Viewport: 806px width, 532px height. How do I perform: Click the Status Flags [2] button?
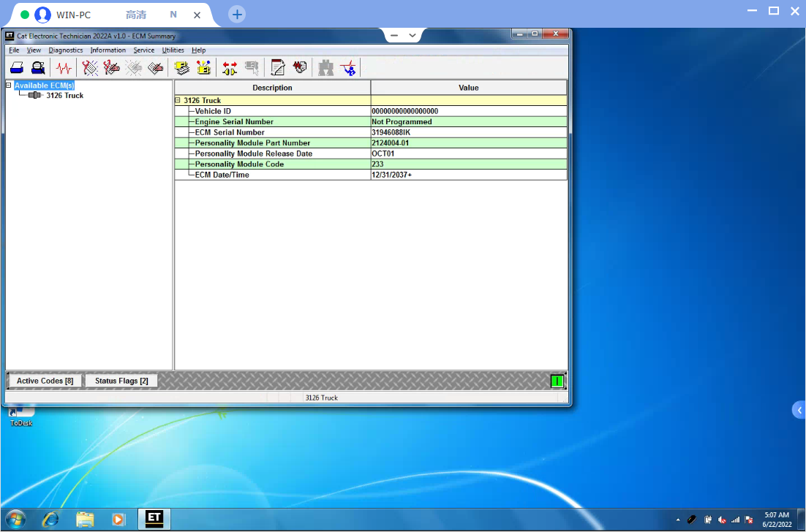pyautogui.click(x=121, y=381)
